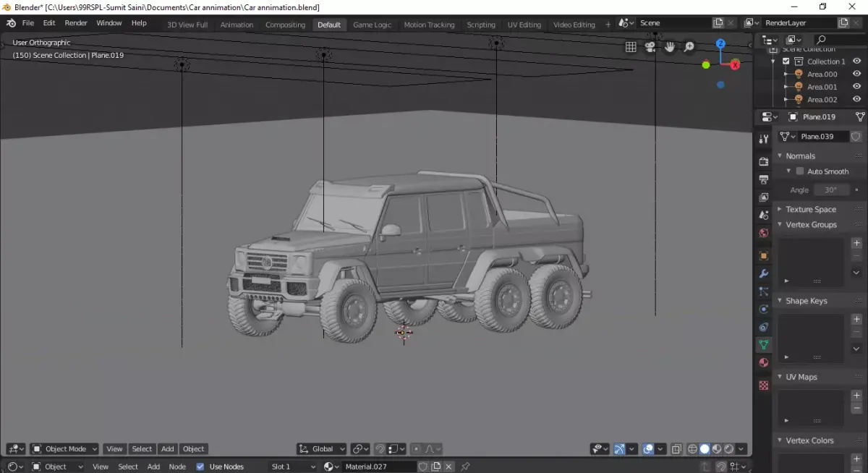Open the Material properties tab (red sphere)
This screenshot has width=868, height=473.
pyautogui.click(x=764, y=362)
